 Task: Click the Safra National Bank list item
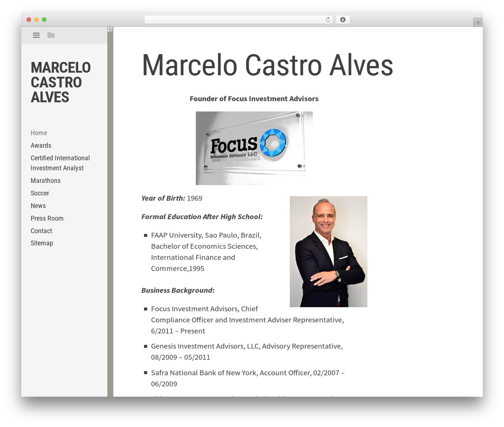(x=247, y=378)
